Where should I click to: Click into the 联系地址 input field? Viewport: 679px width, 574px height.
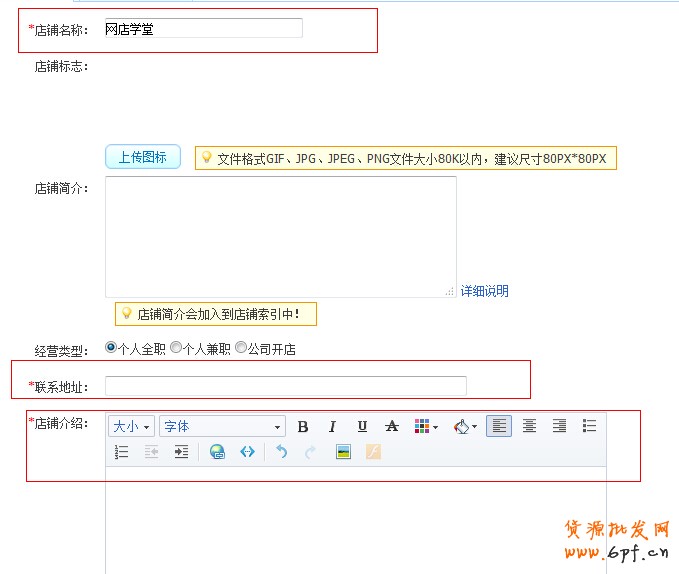(x=285, y=386)
